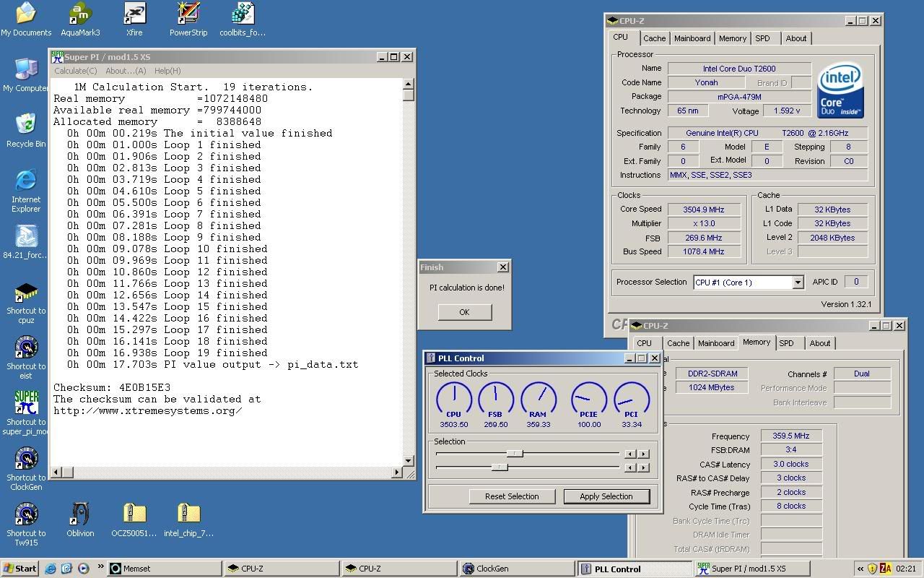Launch the Shortcut to ClockGen icon
The width and height of the screenshot is (924, 578).
(26, 469)
